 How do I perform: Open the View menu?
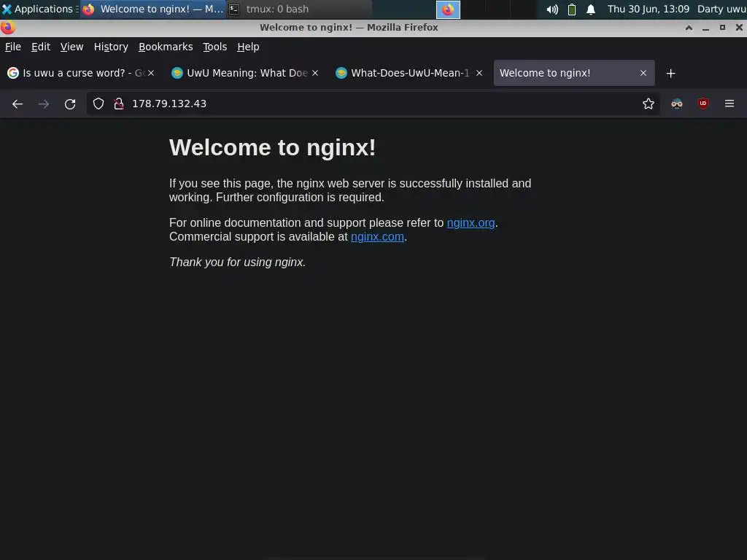click(71, 47)
